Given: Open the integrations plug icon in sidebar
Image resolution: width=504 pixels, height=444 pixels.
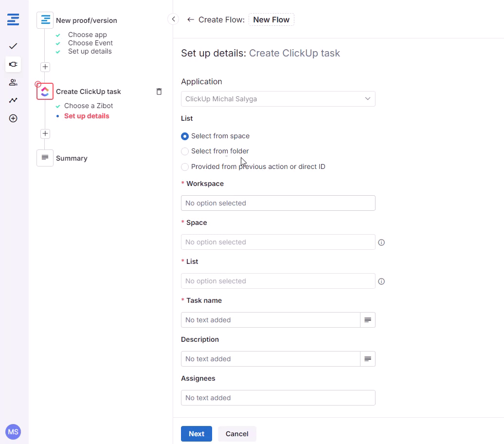Looking at the screenshot, I should point(13,64).
